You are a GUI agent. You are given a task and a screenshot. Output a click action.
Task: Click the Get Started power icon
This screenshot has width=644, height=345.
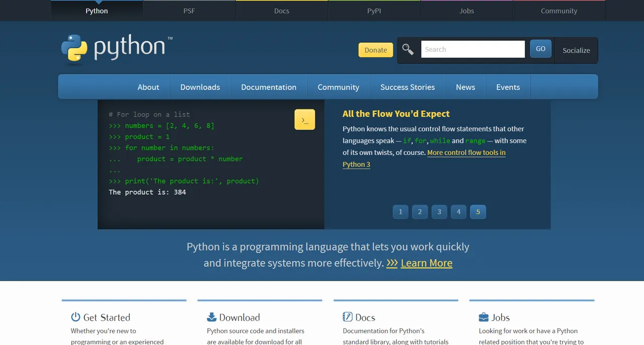(x=75, y=317)
